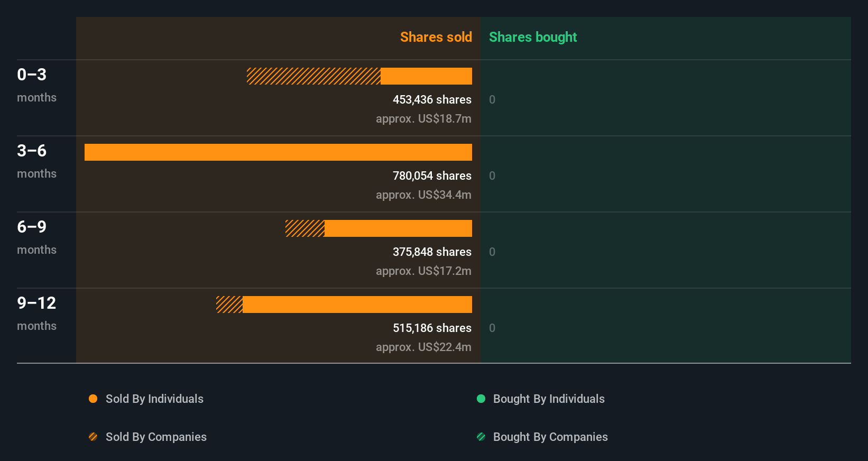Select the Bought By Companies legend label

[550, 437]
